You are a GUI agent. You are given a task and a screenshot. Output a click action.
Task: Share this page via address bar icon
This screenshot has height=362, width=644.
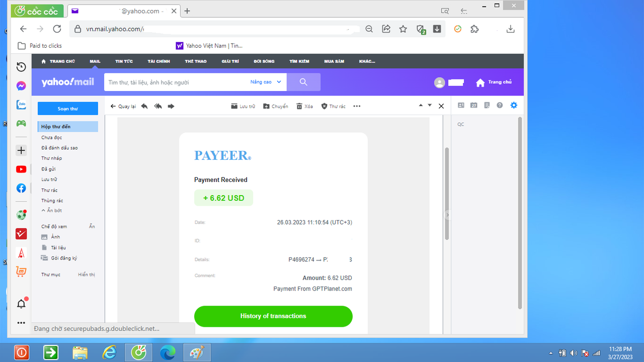[x=386, y=29]
